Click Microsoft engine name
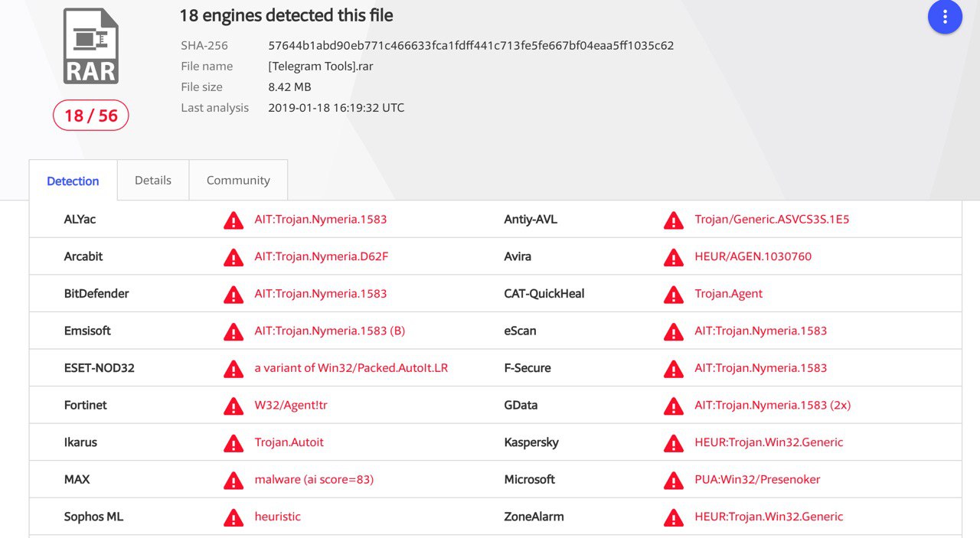 [x=530, y=479]
